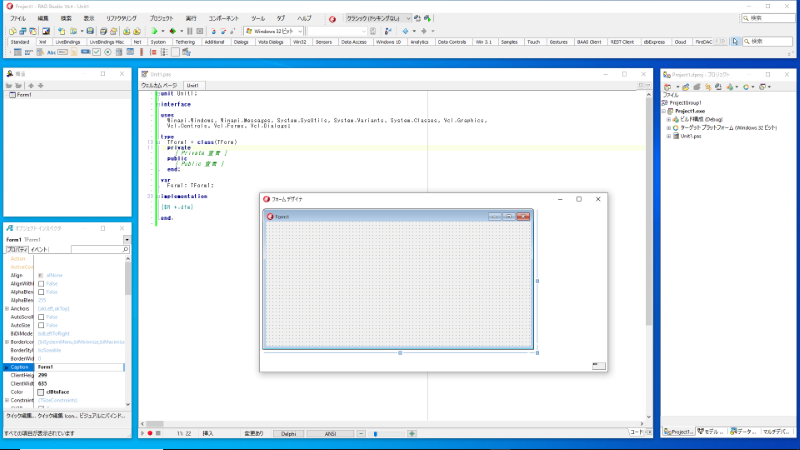800x450 pixels.
Task: Expand the BorderIcons property
Action: click(x=7, y=342)
